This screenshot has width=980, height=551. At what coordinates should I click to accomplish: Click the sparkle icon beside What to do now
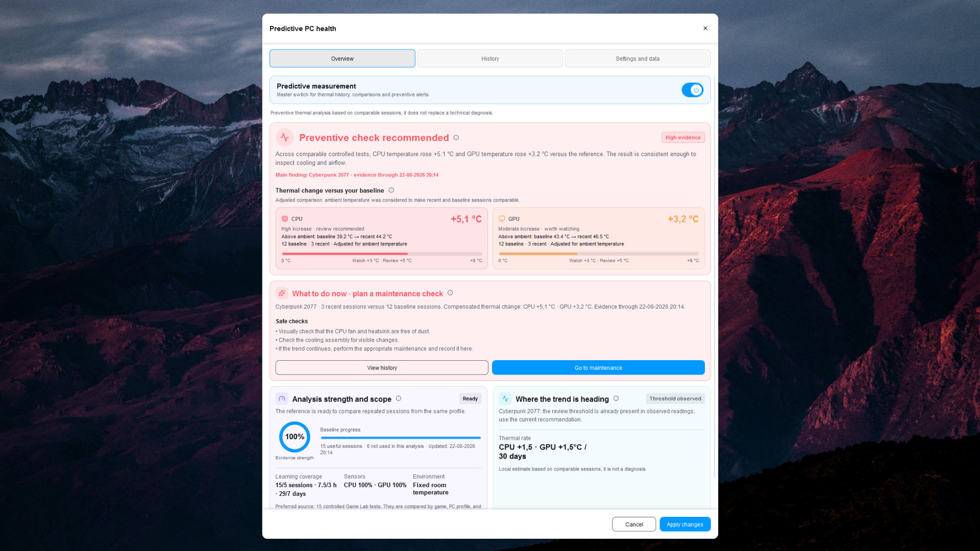tap(282, 293)
